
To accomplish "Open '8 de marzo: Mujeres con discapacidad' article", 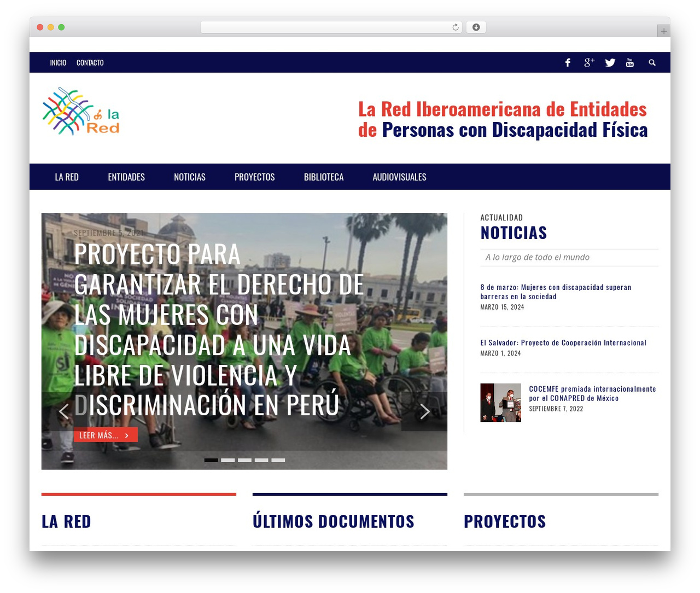I will point(556,292).
